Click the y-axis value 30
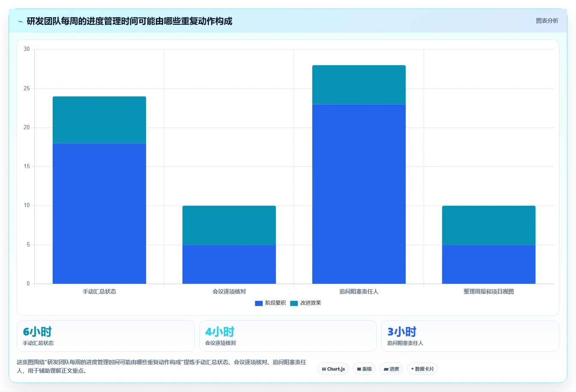The height and width of the screenshot is (392, 576). click(x=27, y=49)
